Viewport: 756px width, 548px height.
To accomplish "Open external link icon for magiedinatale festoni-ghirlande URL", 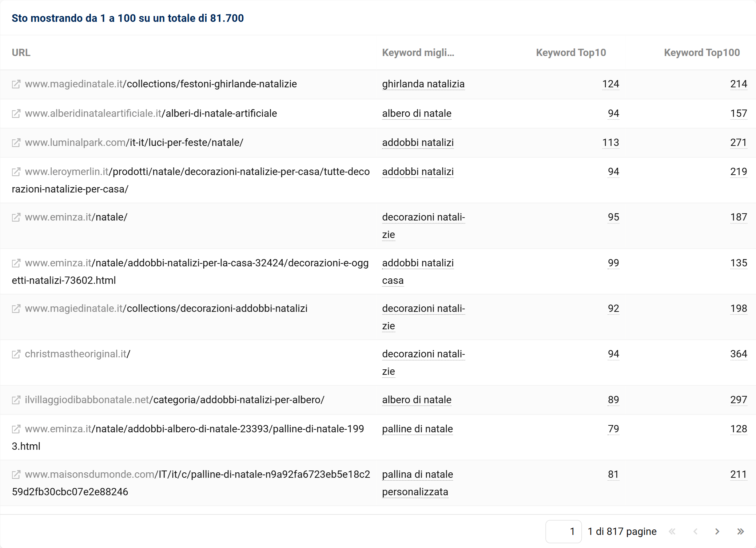I will tap(16, 84).
